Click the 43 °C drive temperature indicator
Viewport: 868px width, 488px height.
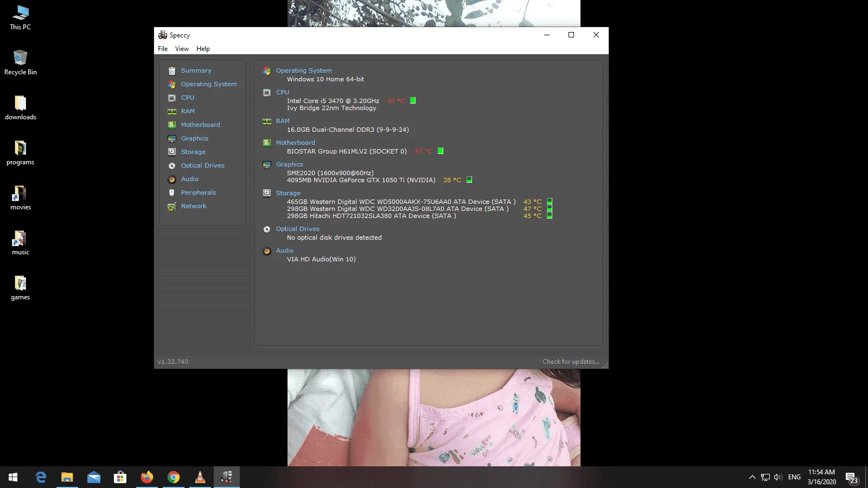550,201
